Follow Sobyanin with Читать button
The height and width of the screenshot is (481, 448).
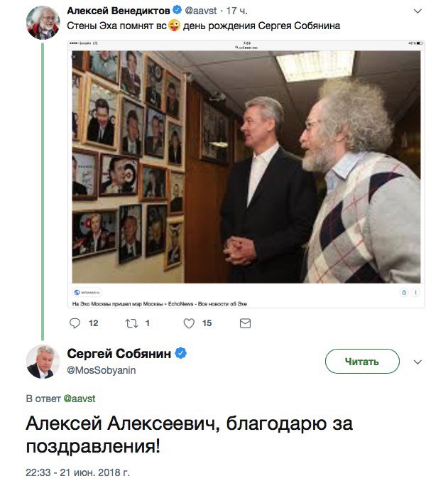(x=362, y=362)
